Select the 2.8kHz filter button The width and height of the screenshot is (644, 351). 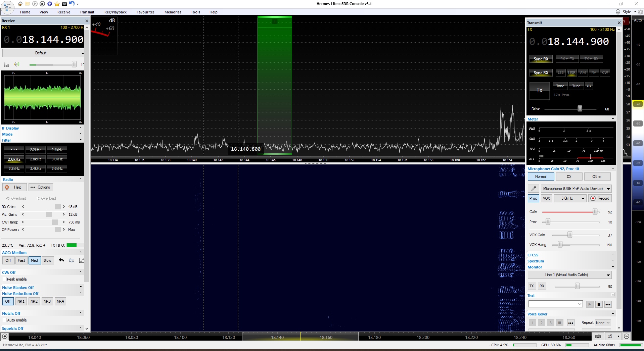coord(36,159)
